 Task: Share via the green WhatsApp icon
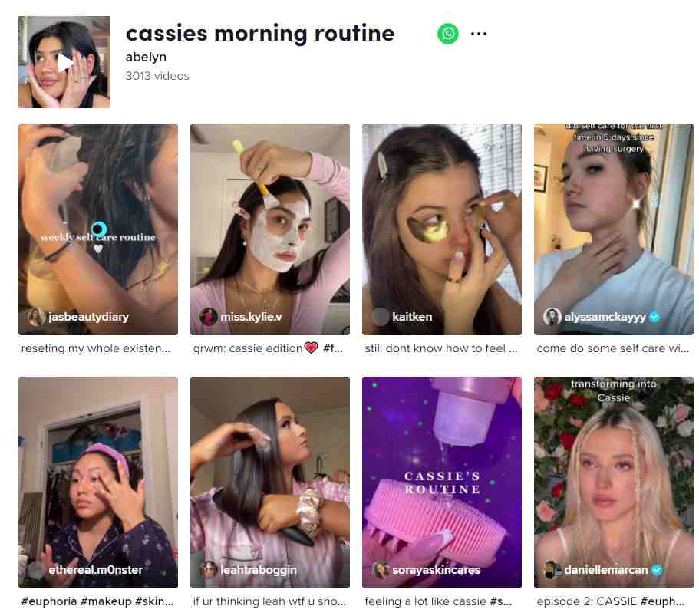pyautogui.click(x=447, y=34)
